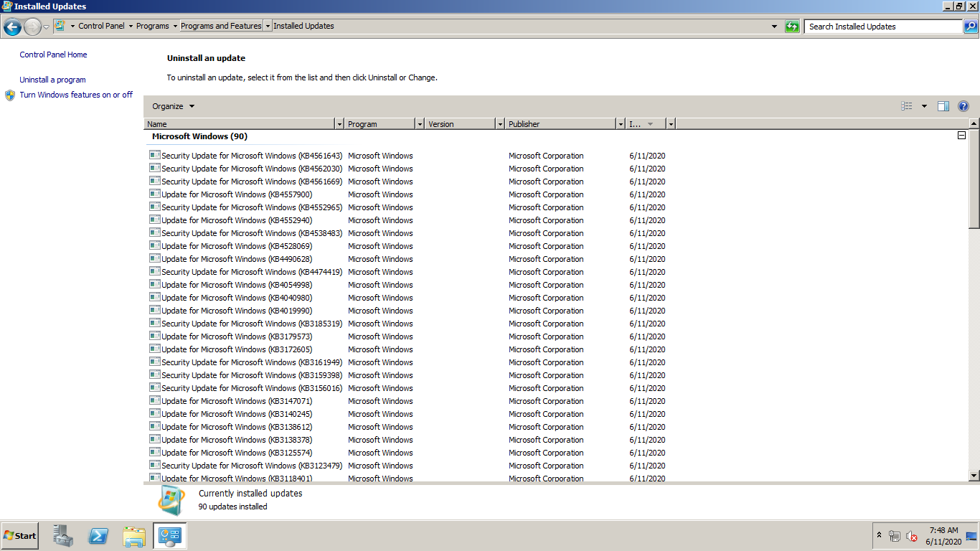Image resolution: width=980 pixels, height=551 pixels.
Task: Select Security Update KB3161949 row
Action: click(x=407, y=362)
